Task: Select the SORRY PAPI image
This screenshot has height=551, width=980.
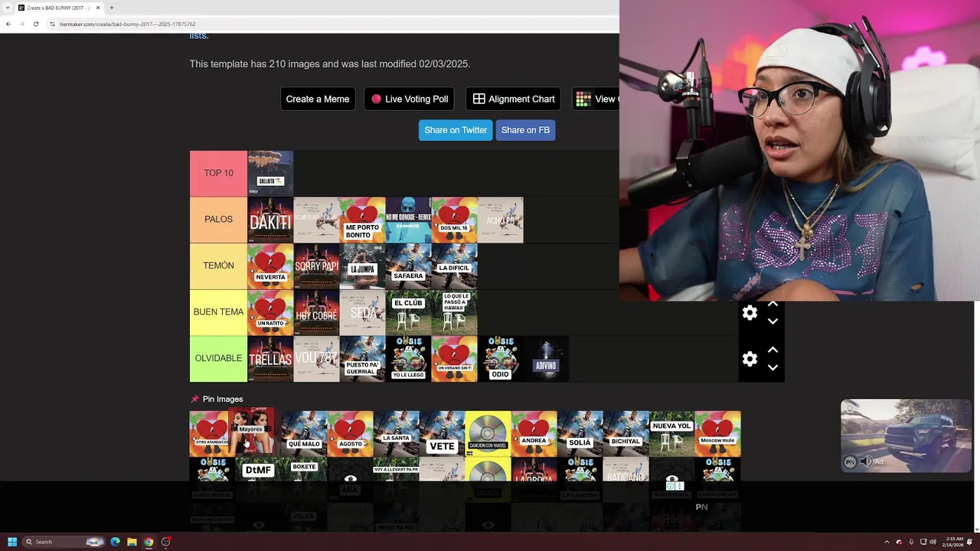Action: pos(316,266)
